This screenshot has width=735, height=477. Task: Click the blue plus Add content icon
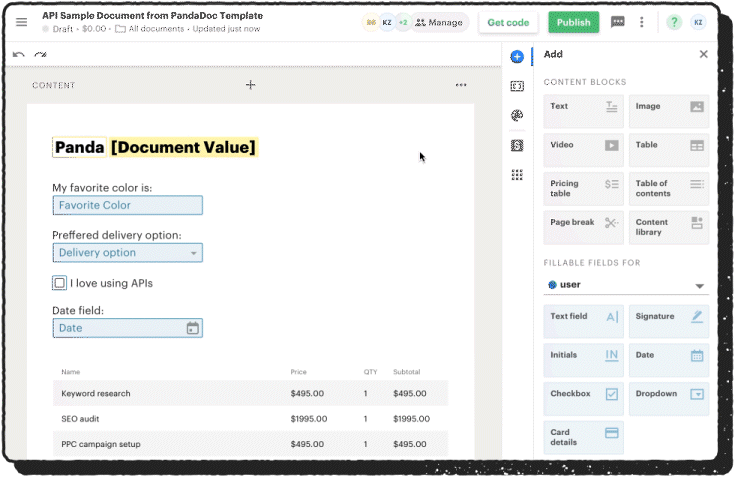(517, 57)
